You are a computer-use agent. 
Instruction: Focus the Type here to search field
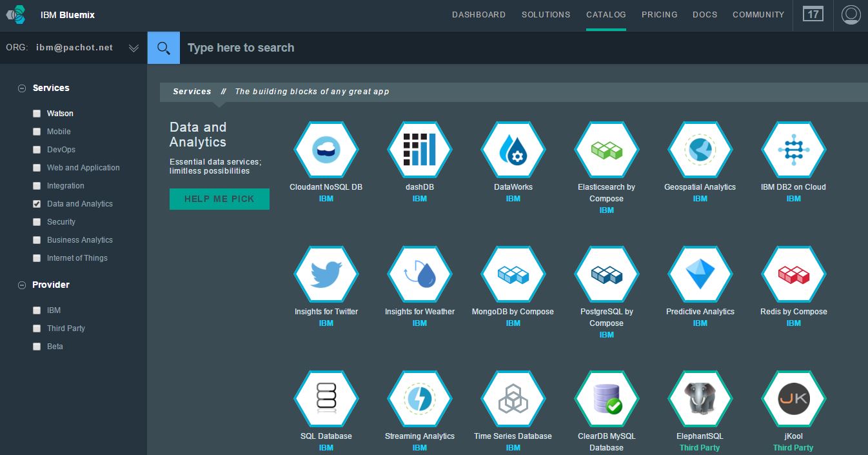[x=524, y=48]
